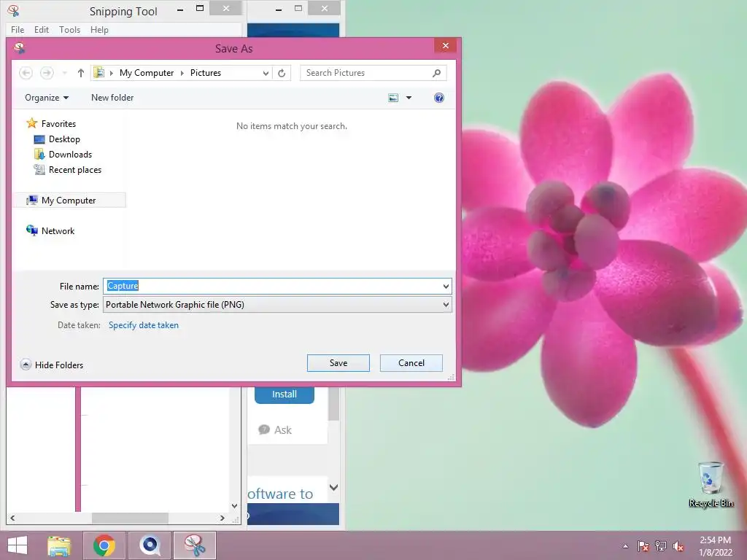
Task: Open Google Chrome from taskbar
Action: pyautogui.click(x=104, y=545)
